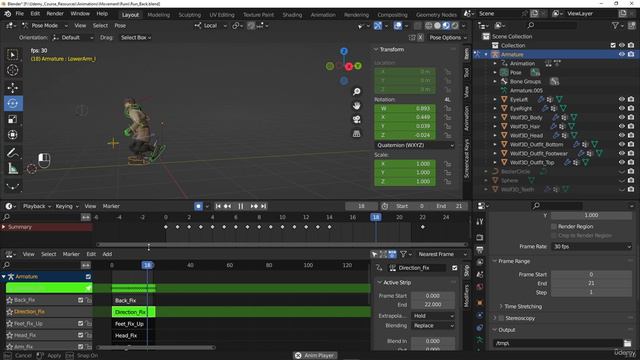The width and height of the screenshot is (640, 360).
Task: Open Frame Rate 30 fps dropdown
Action: 591,247
